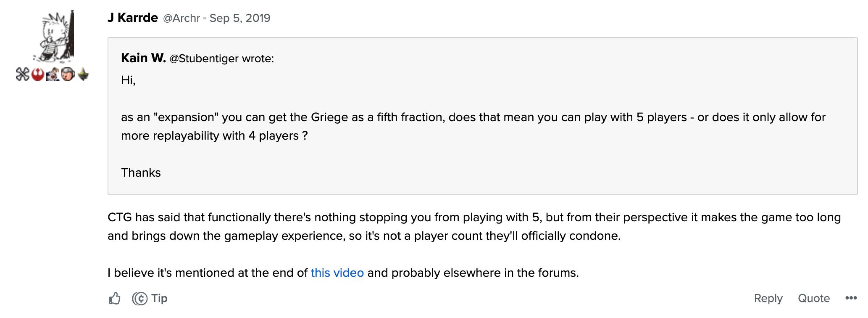
Task: Click the crossed-bones microbadge under the avatar
Action: [23, 74]
